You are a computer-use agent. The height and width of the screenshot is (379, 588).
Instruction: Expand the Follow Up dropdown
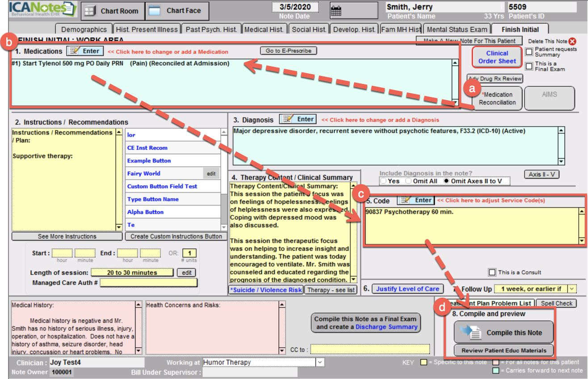point(572,289)
